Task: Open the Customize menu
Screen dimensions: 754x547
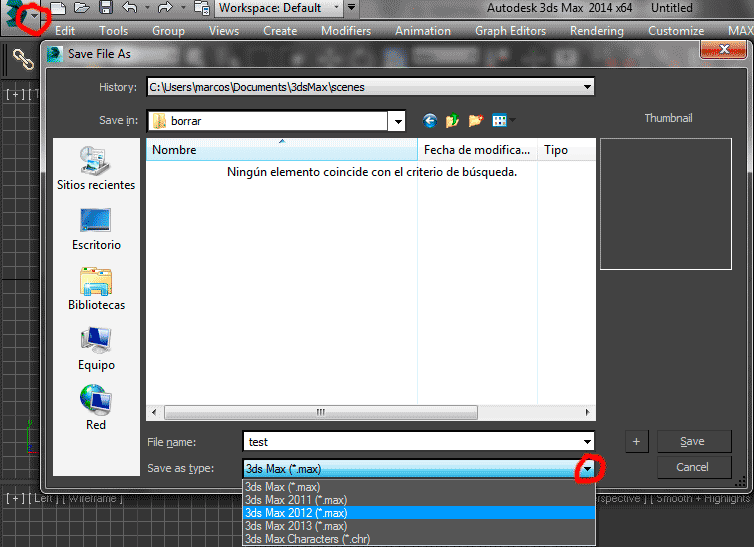Action: click(676, 31)
